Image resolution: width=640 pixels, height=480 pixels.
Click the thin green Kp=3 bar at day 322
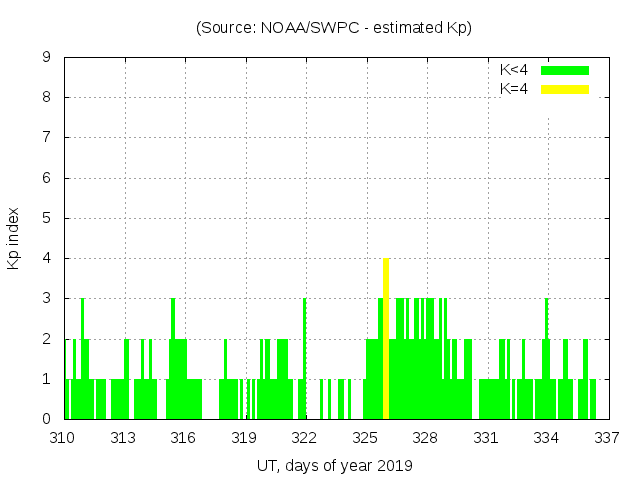pyautogui.click(x=305, y=320)
